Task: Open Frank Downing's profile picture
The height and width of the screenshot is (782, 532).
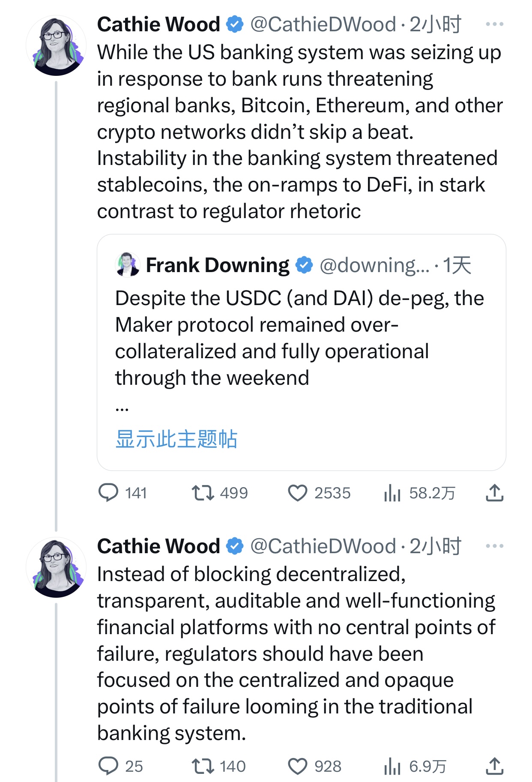Action: click(x=128, y=265)
